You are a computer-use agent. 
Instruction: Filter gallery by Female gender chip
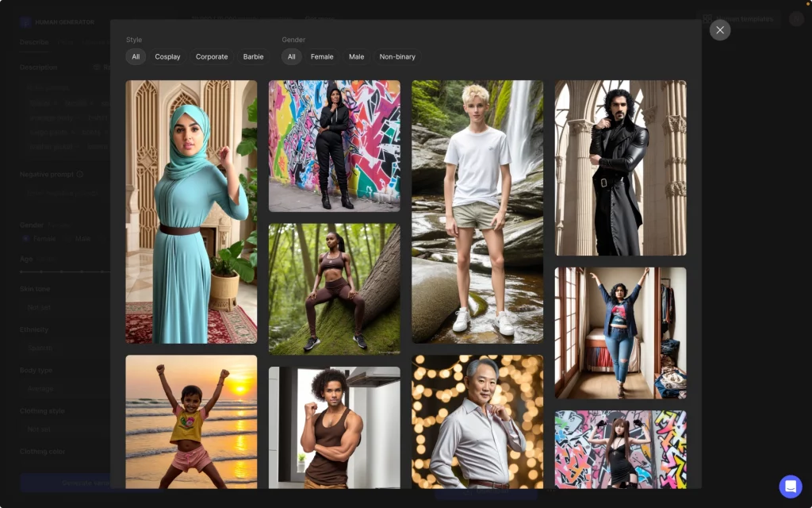[x=322, y=56]
